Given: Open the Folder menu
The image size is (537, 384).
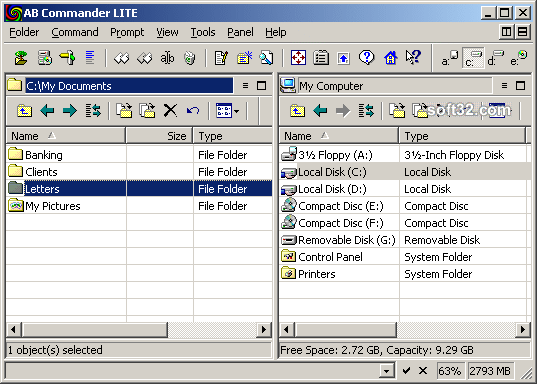Looking at the screenshot, I should (x=24, y=32).
